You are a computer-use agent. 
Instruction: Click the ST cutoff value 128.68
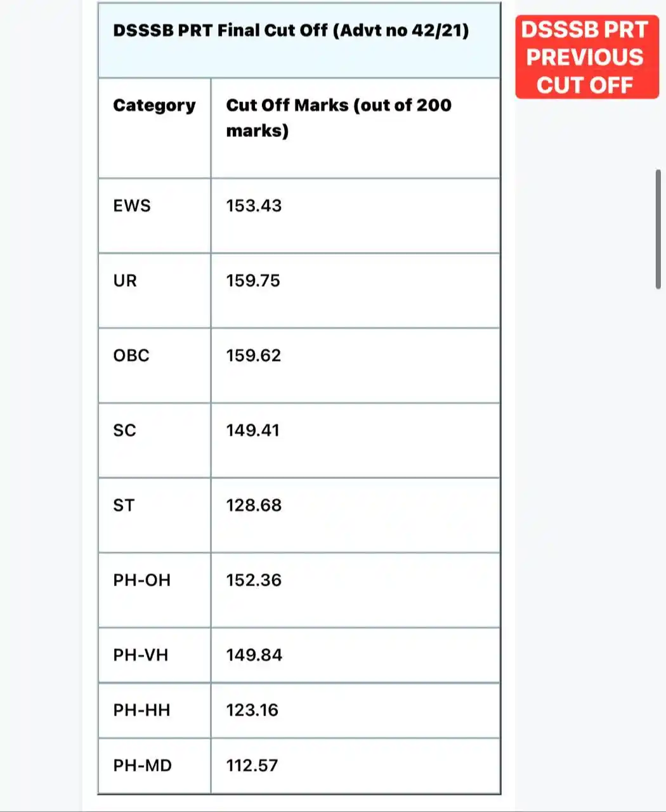point(254,505)
